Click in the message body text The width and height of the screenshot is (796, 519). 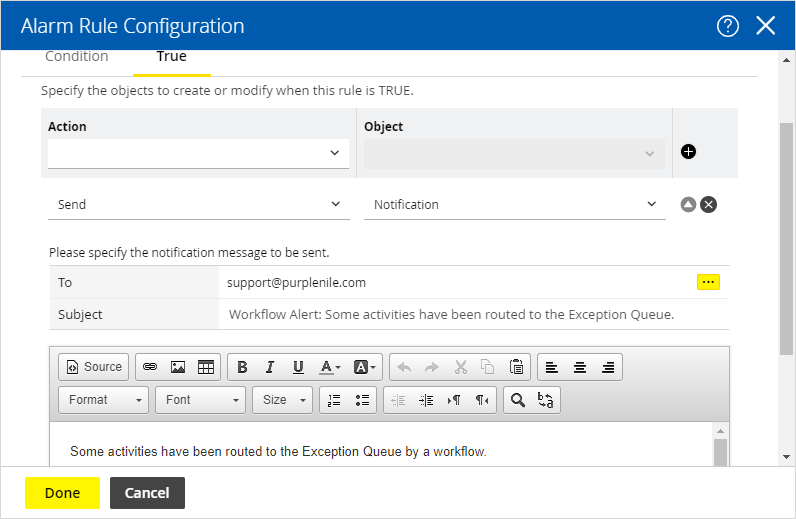(x=278, y=451)
